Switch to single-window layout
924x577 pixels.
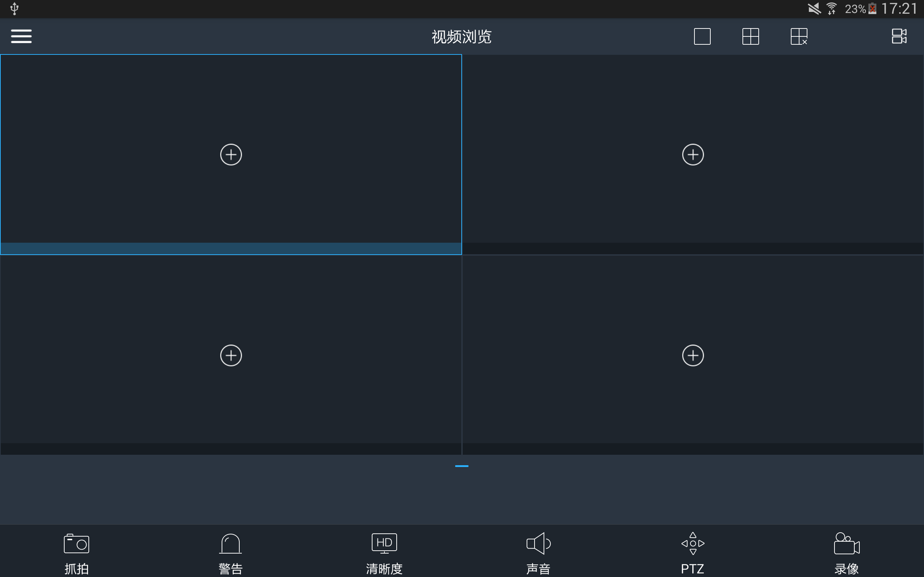(702, 36)
